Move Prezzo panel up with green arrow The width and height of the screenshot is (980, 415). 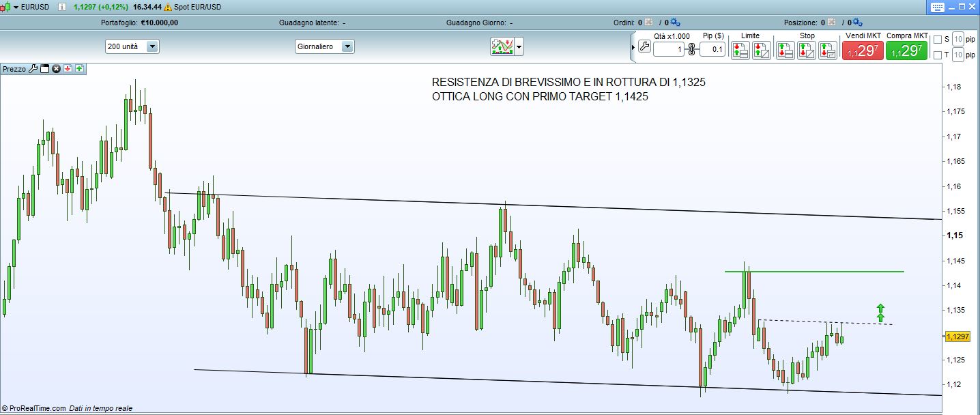tap(79, 69)
